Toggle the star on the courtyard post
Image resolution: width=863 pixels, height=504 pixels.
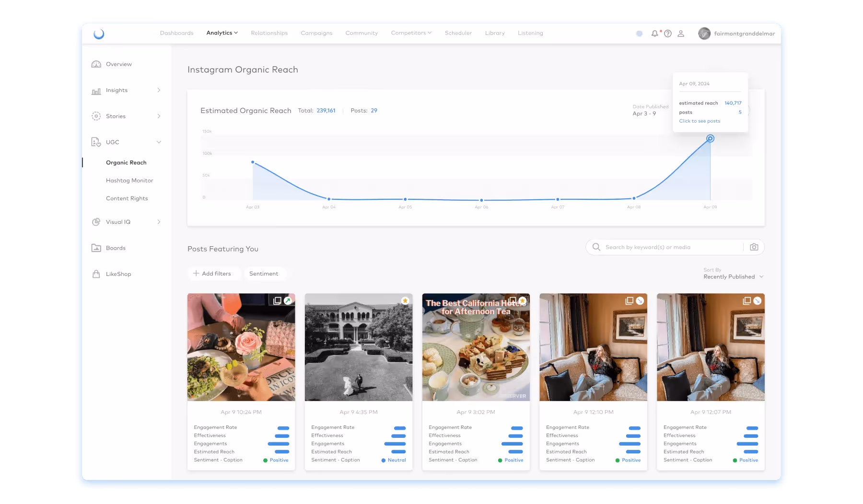[x=404, y=301]
